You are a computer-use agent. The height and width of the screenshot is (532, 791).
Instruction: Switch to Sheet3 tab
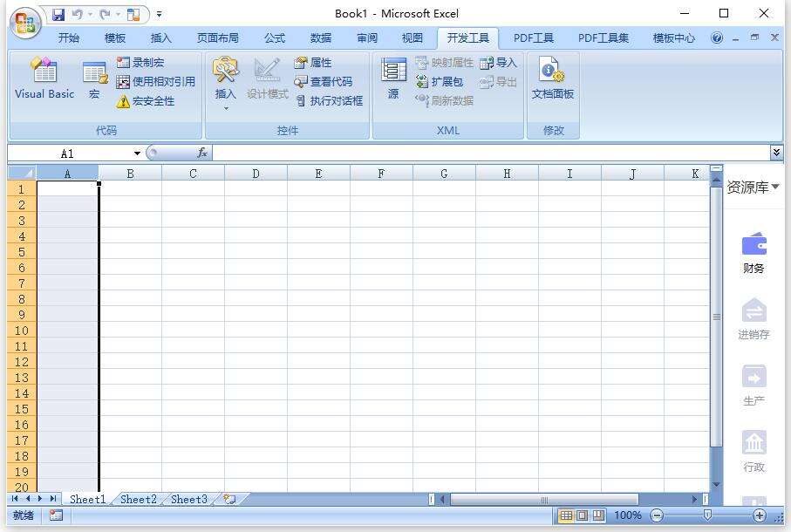click(x=188, y=499)
